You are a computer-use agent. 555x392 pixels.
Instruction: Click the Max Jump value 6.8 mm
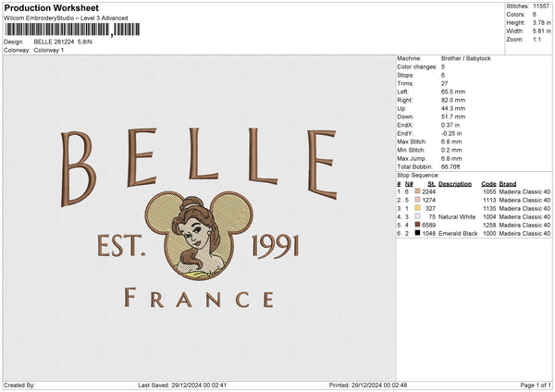[451, 158]
